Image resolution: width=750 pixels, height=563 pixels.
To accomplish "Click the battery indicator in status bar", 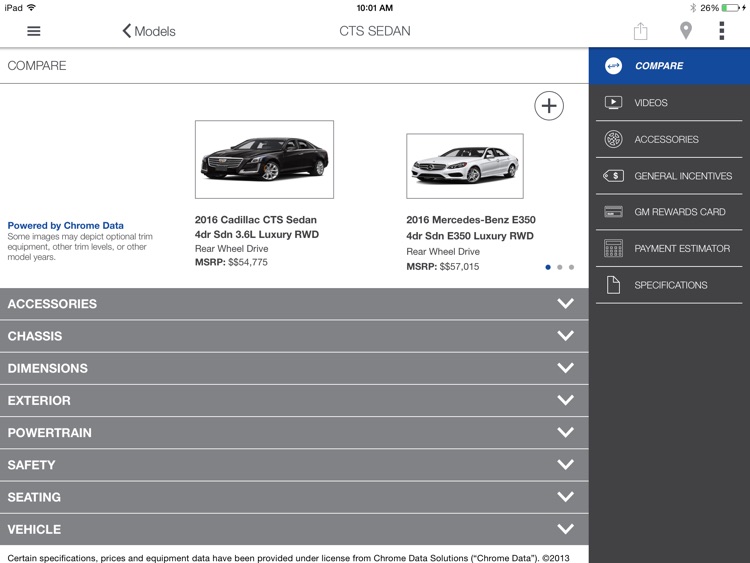I will coord(731,8).
